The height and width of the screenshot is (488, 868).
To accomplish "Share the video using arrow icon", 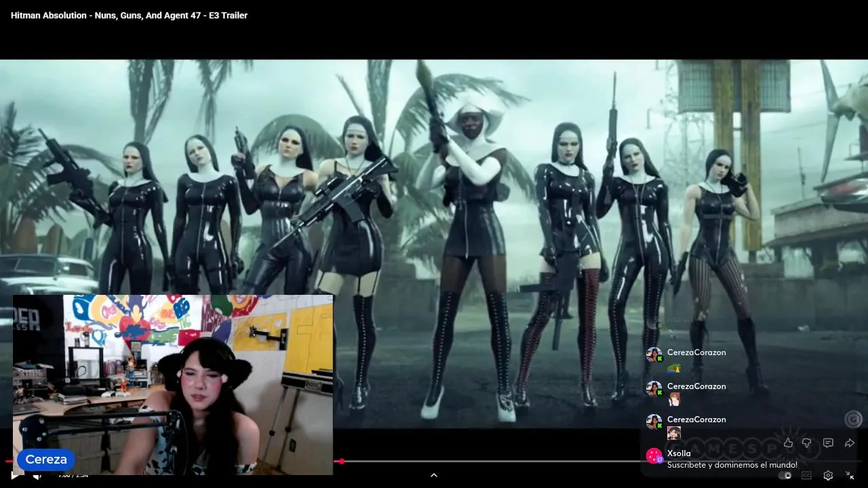I will click(x=849, y=443).
